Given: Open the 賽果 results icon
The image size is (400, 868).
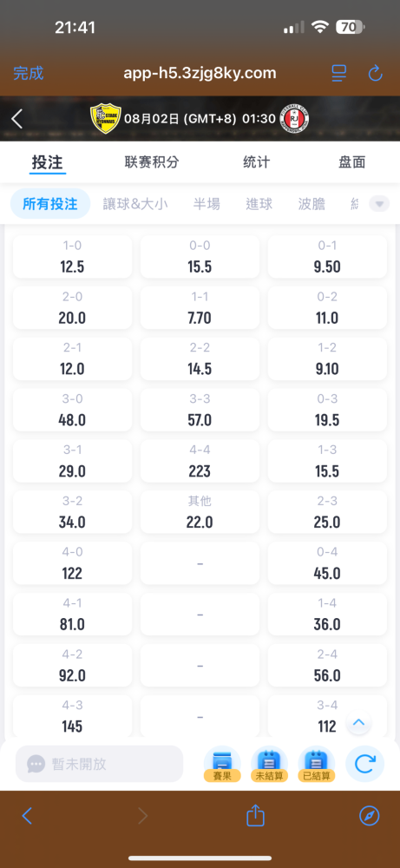Looking at the screenshot, I should (222, 764).
